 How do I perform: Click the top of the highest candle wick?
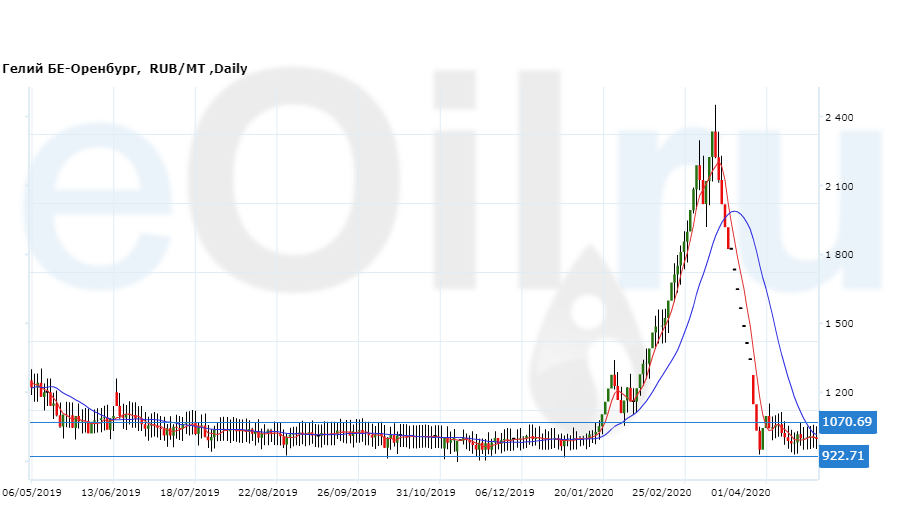click(x=714, y=106)
